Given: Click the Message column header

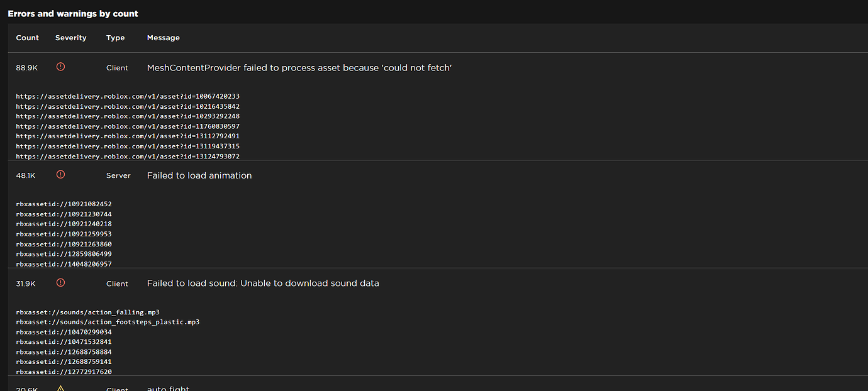Looking at the screenshot, I should pos(164,38).
